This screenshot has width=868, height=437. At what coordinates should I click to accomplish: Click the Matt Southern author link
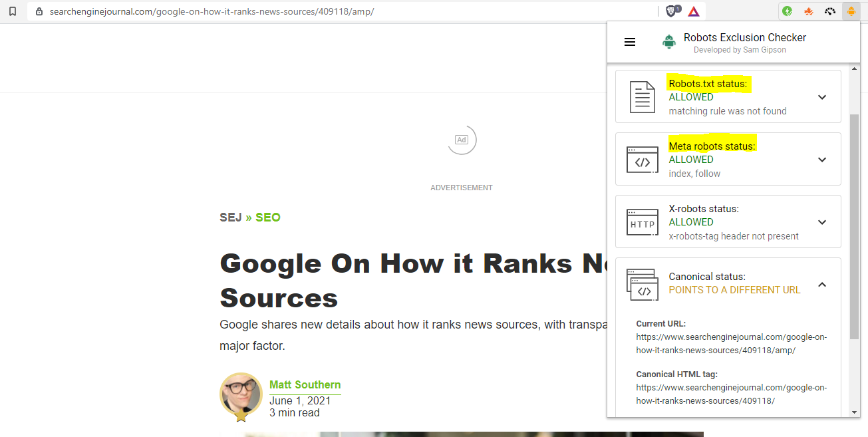(305, 384)
